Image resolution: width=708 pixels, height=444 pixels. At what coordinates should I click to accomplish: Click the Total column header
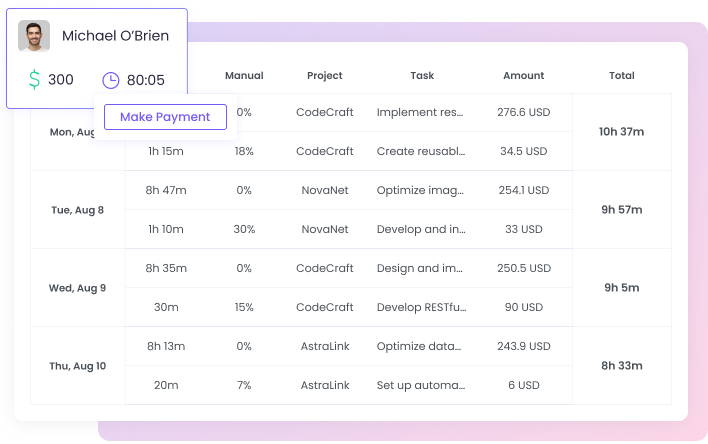(621, 75)
